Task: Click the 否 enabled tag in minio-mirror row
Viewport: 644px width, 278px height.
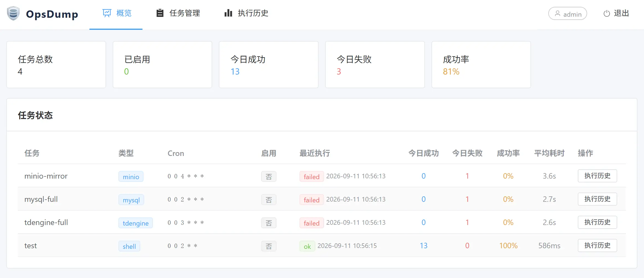Action: click(269, 176)
